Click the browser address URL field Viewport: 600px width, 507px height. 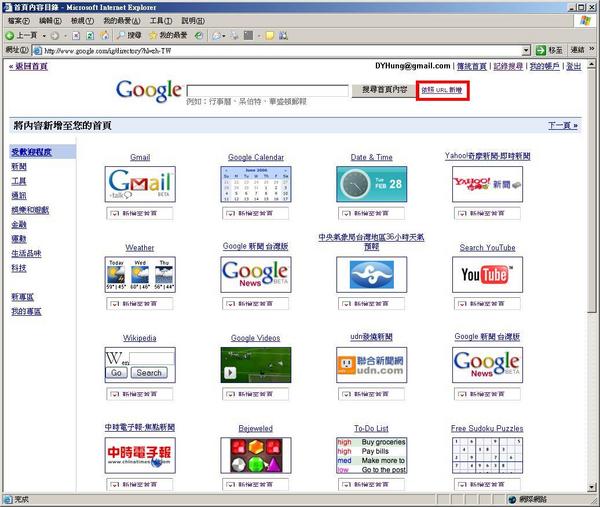coord(282,51)
